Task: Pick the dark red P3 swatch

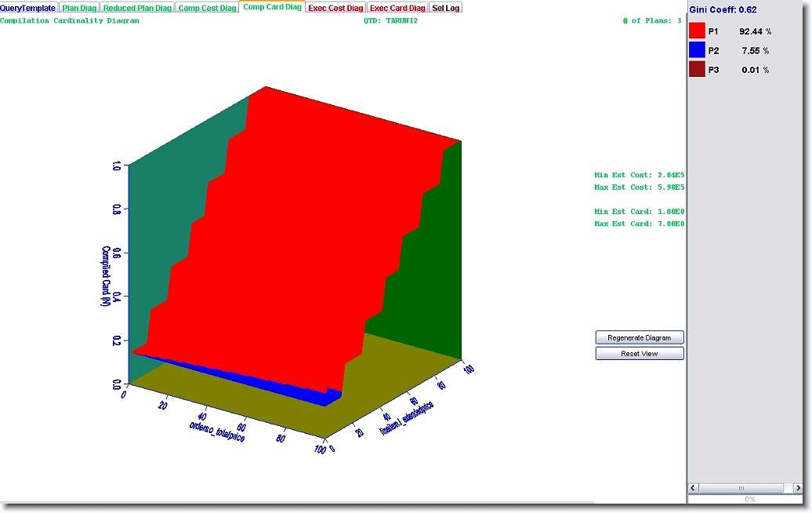Action: coord(697,70)
